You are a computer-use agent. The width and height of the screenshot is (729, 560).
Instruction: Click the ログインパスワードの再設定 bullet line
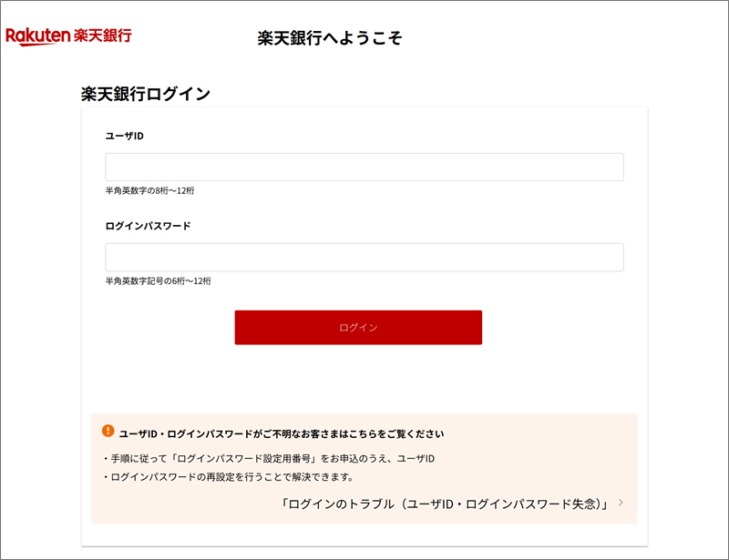[229, 477]
